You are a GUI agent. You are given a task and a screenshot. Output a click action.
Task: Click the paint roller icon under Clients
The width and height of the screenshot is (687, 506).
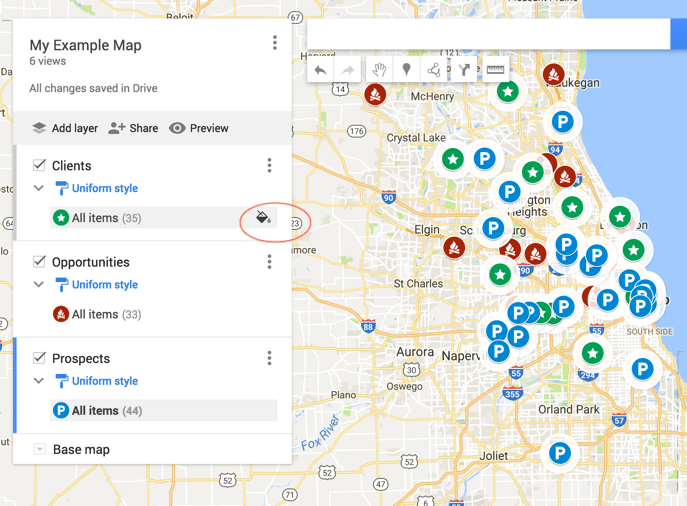tap(62, 188)
